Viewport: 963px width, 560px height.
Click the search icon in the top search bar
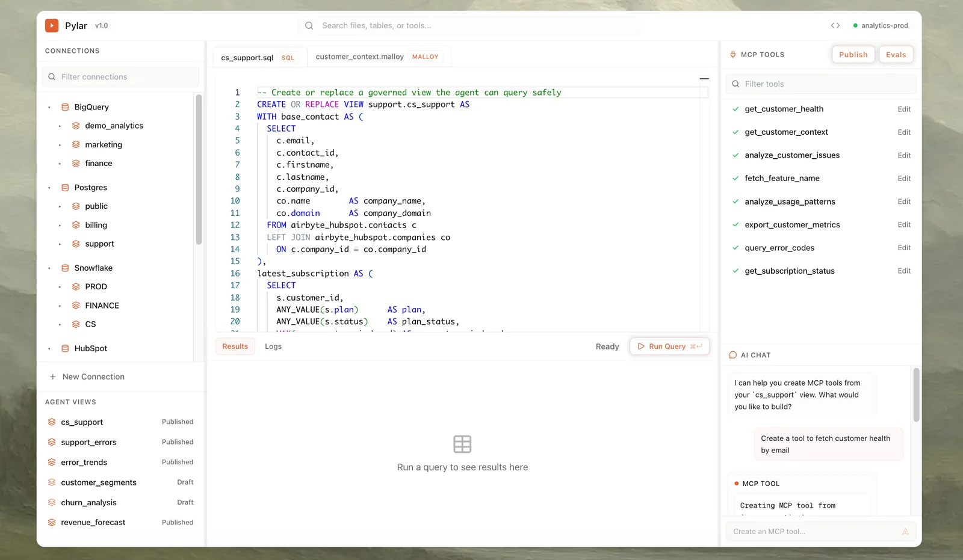[309, 25]
